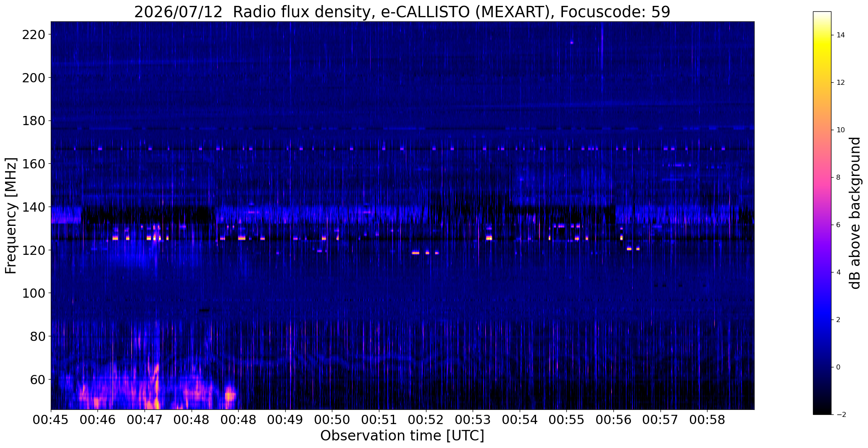Click the 00:53 time tick label
Image resolution: width=868 pixels, height=448 pixels.
click(x=473, y=420)
